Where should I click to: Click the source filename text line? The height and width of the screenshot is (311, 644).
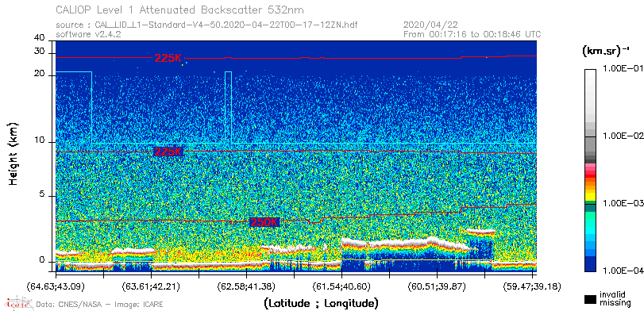click(206, 25)
